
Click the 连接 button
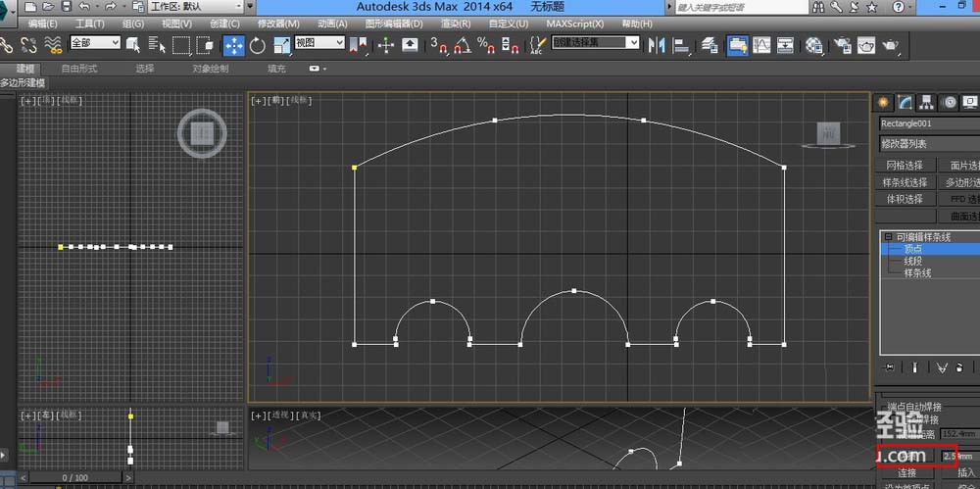pyautogui.click(x=906, y=472)
